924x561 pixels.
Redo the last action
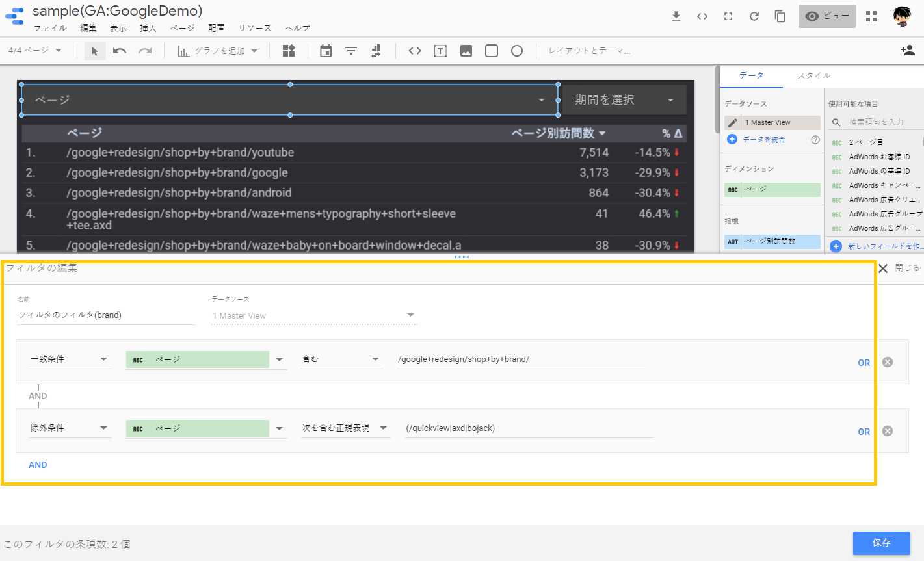(145, 51)
